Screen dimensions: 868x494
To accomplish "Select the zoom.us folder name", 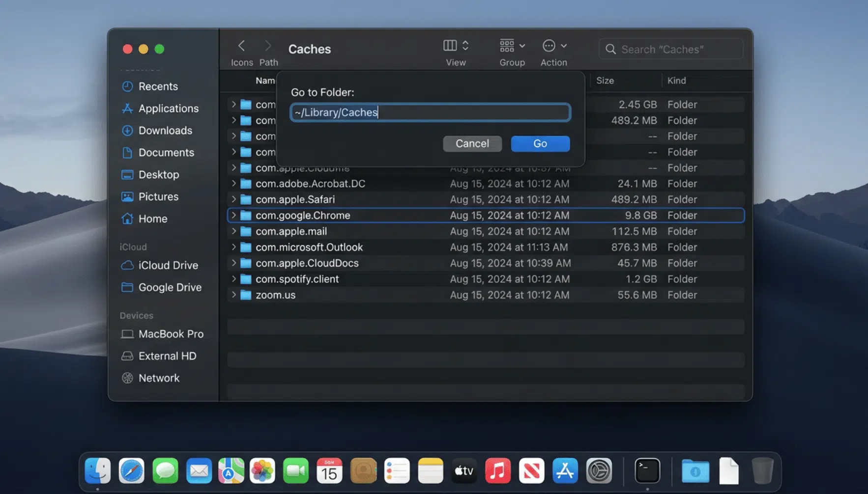I will pos(275,295).
